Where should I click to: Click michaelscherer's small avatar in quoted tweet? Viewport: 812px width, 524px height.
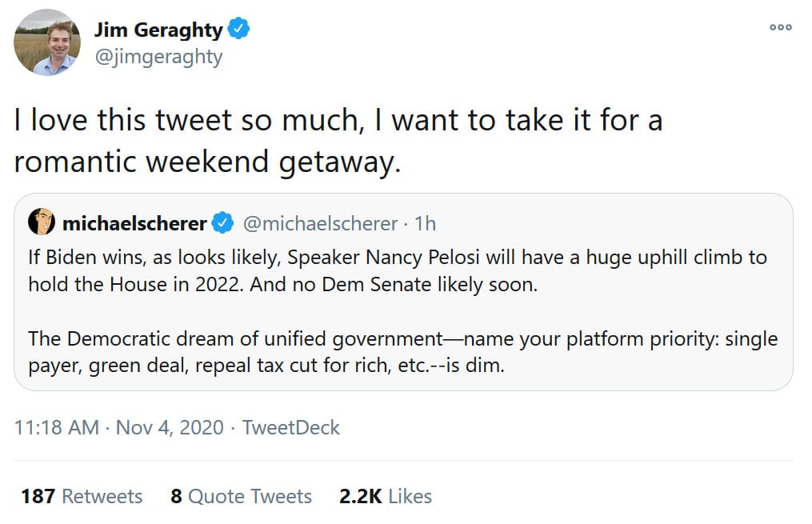click(42, 223)
